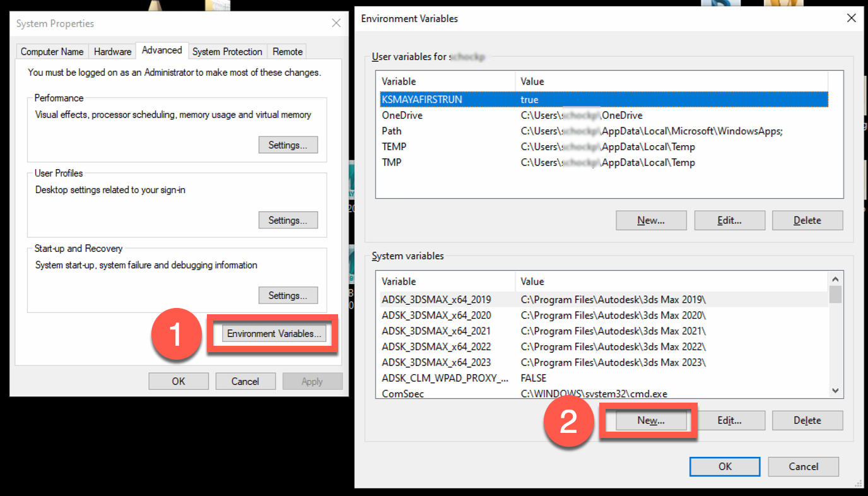Switch to the Hardware tab
Image resolution: width=868 pixels, height=496 pixels.
[112, 51]
